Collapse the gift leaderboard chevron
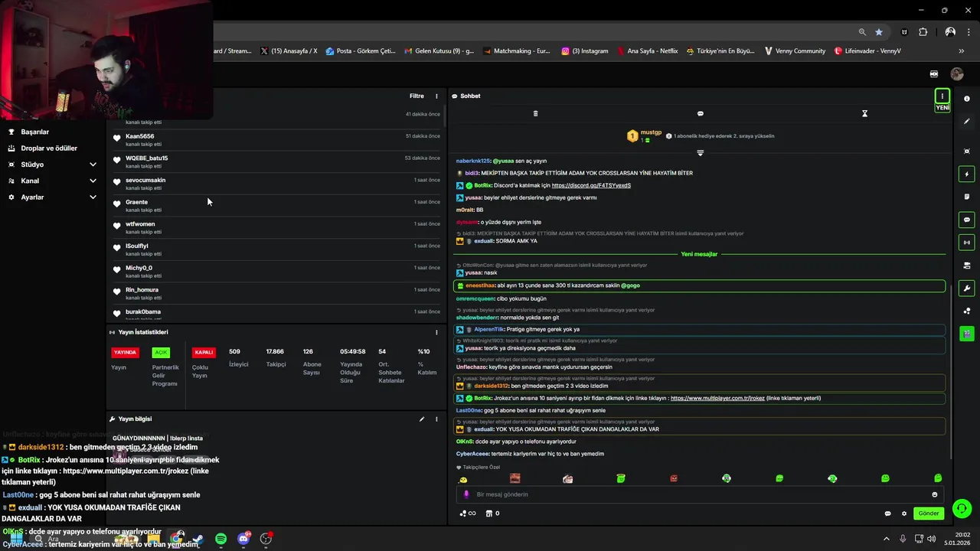 click(700, 152)
